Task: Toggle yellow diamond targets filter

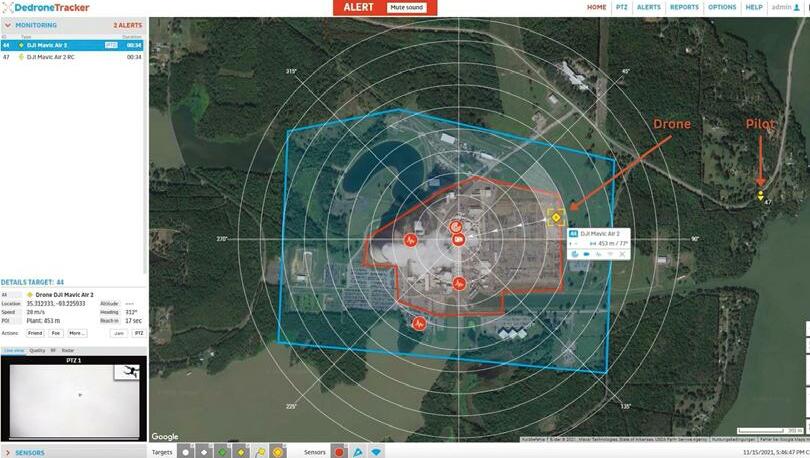Action: tap(241, 452)
